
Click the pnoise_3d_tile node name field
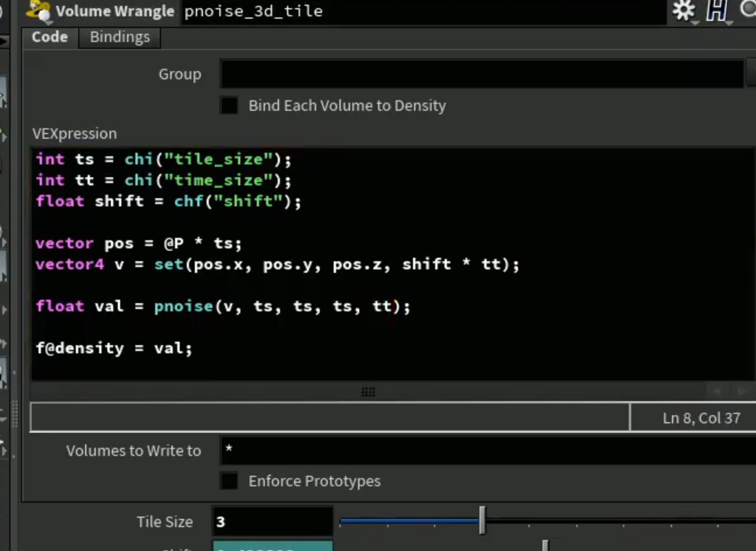point(423,12)
